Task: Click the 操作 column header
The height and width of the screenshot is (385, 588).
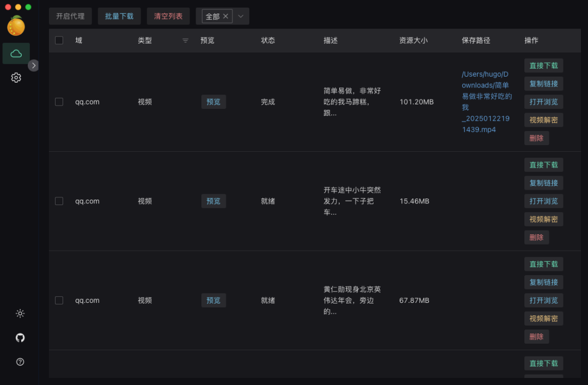Action: [x=531, y=40]
